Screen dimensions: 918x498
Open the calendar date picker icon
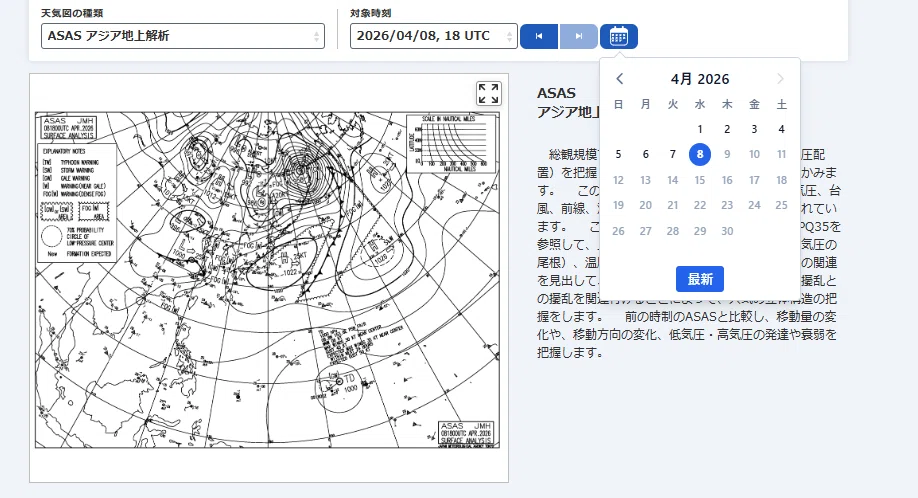[618, 36]
